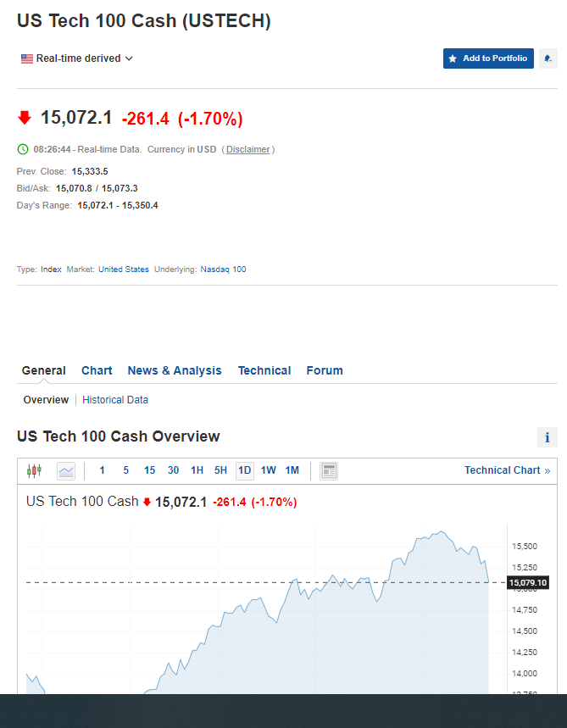Switch to the Technical tab

pos(264,370)
